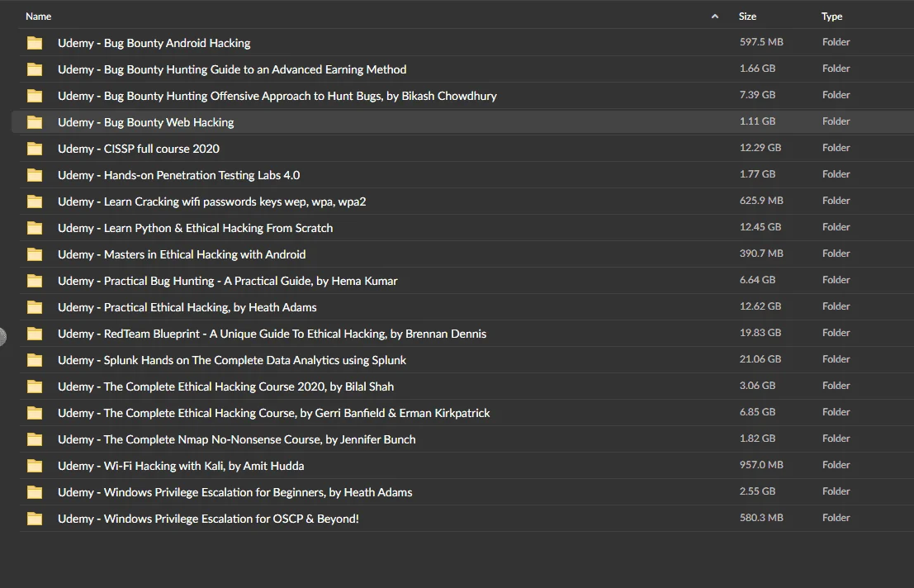Sort by the Name column header
The image size is (914, 588).
(x=39, y=17)
